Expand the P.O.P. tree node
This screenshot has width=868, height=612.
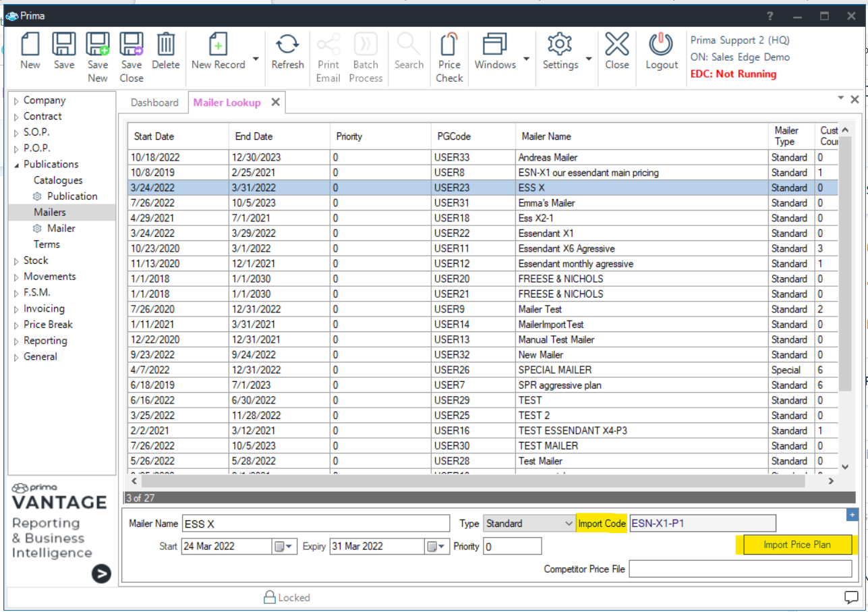pos(16,148)
